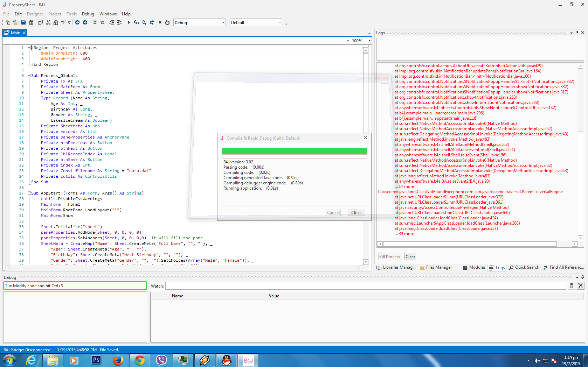The width and height of the screenshot is (588, 367).
Task: Close the Main tab
Action: click(24, 33)
